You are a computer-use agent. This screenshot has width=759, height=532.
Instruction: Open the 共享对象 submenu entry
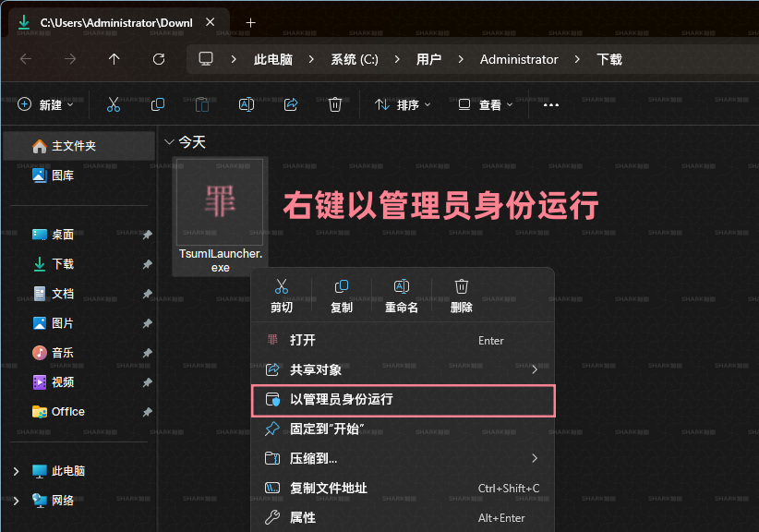click(403, 369)
